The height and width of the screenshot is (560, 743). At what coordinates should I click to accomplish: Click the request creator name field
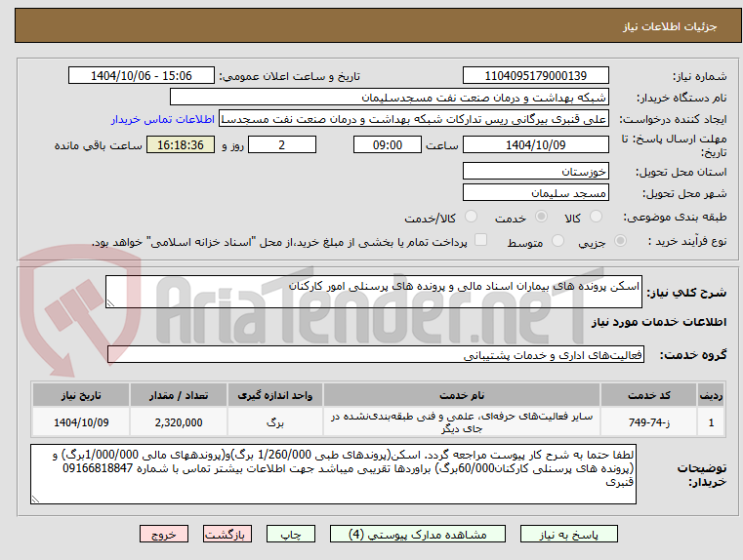tap(413, 119)
